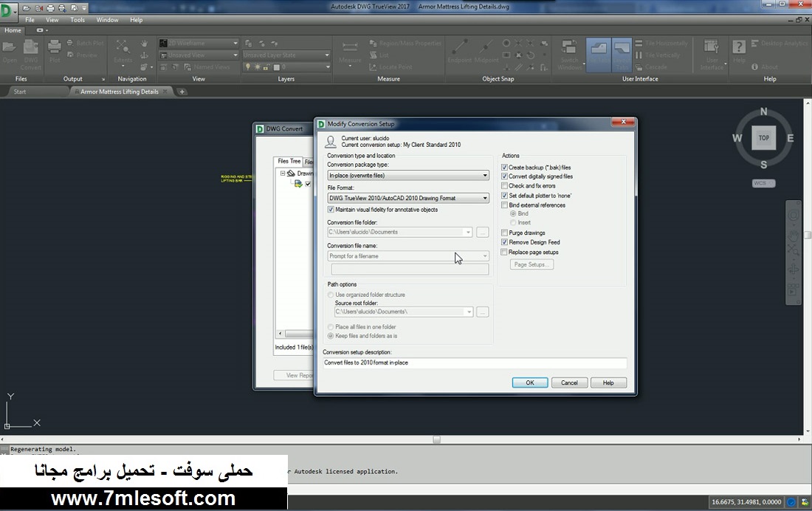812x511 pixels.
Task: Click the Plot printer icon in quick access toolbar
Action: (51, 8)
